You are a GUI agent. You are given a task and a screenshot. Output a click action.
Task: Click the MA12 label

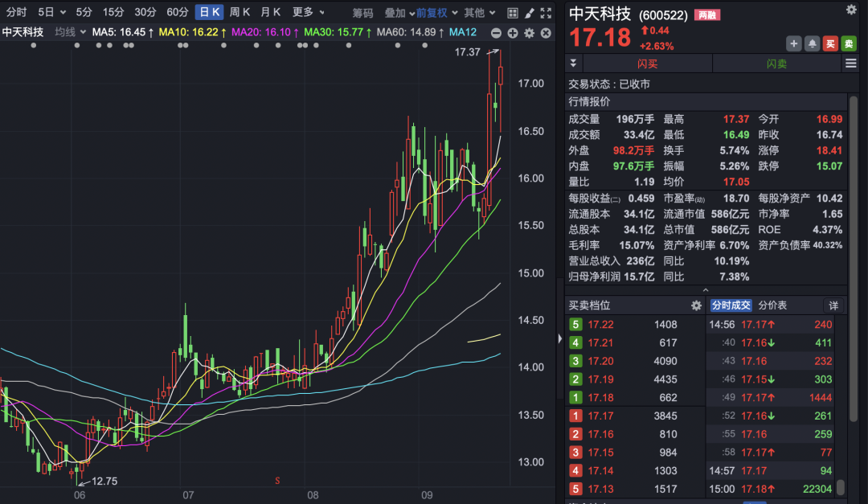coord(463,33)
